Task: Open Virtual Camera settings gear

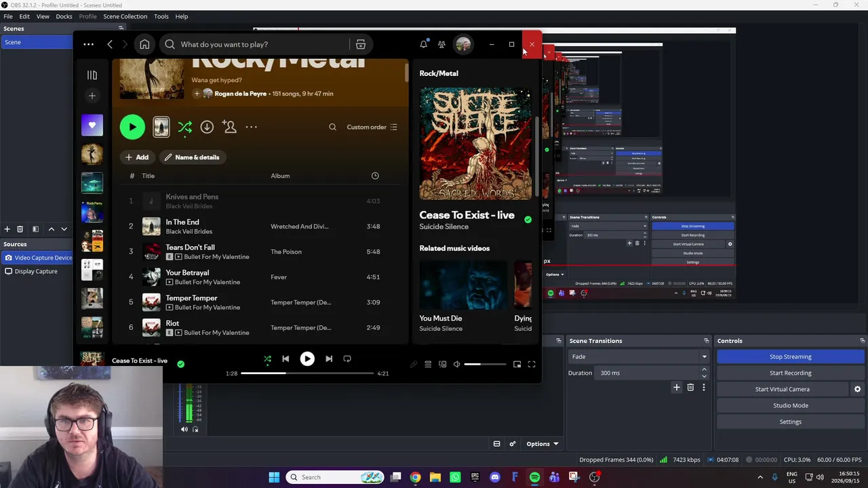Action: 857,389
